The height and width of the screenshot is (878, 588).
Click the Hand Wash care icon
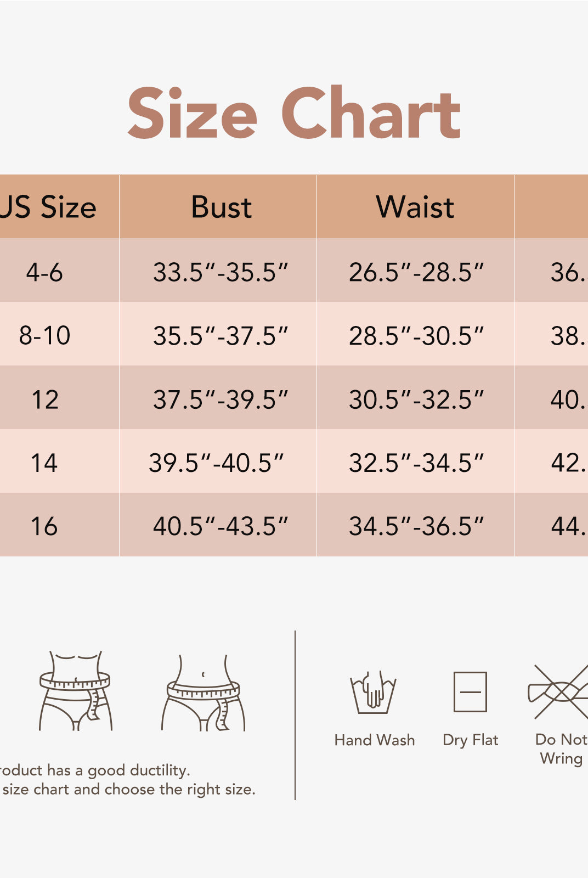(374, 693)
